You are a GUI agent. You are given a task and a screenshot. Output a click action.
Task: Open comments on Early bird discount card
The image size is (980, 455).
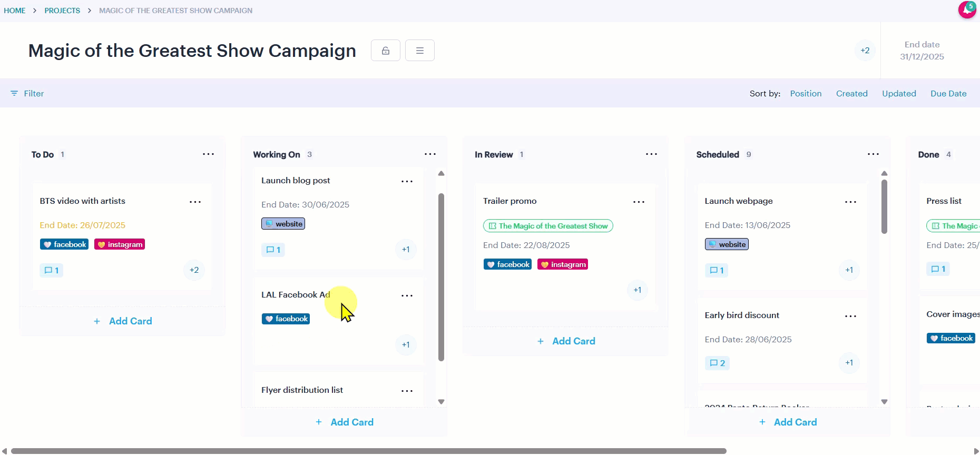[x=717, y=363]
